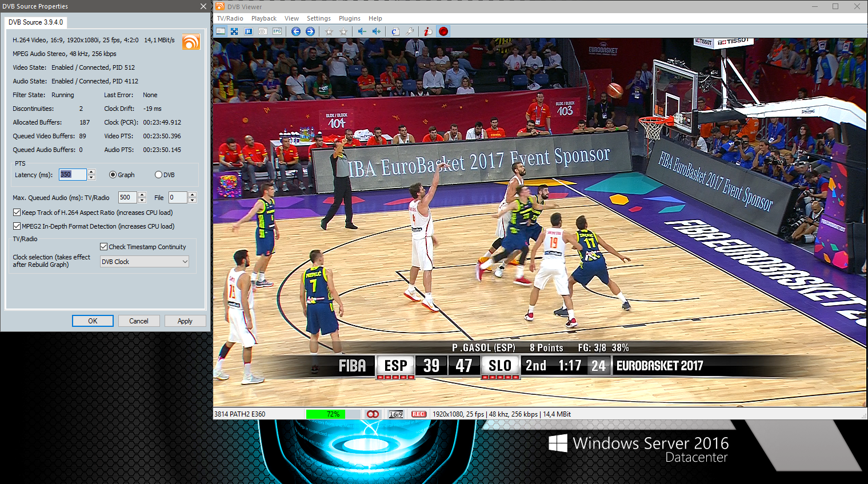The image size is (868, 484).
Task: Click the Audio PTS value 00:23:50.145
Action: click(x=162, y=150)
